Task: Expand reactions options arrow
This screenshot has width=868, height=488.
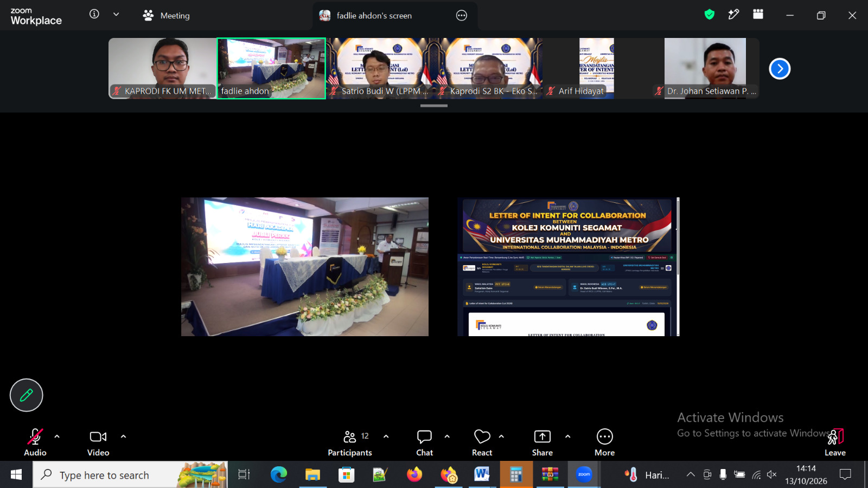Action: [501, 436]
